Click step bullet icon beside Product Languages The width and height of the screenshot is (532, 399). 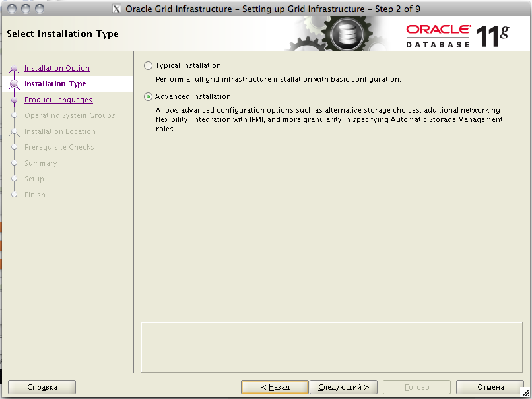(15, 100)
